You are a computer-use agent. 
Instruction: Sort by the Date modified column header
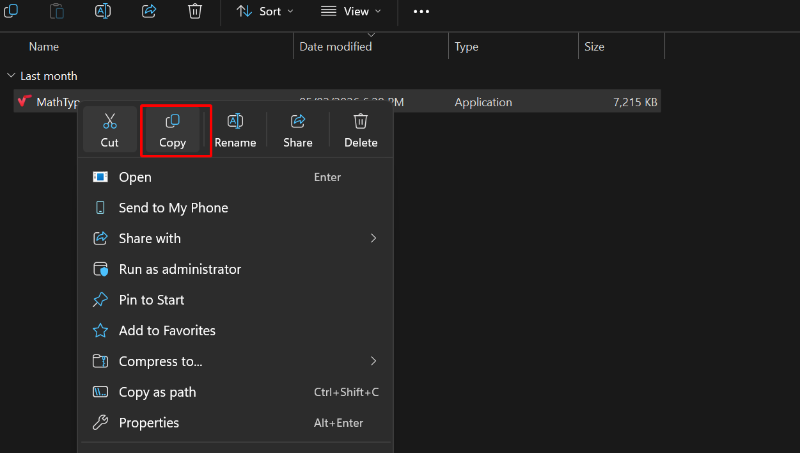(x=335, y=47)
